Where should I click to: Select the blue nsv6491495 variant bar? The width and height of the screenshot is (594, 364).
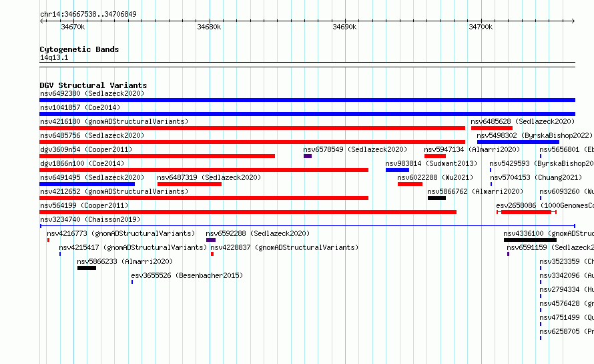87,184
